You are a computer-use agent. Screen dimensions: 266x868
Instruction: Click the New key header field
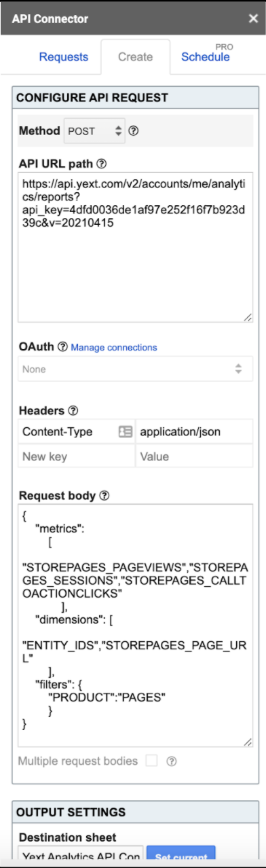[76, 456]
